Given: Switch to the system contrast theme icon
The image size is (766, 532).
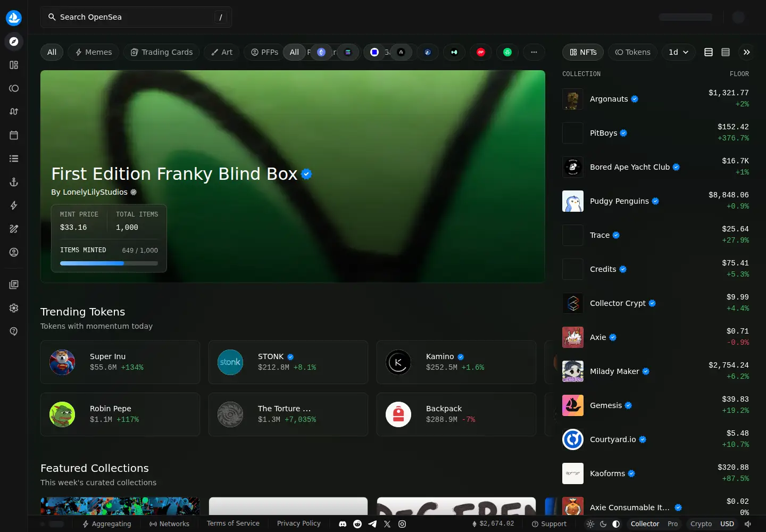Looking at the screenshot, I should (616, 524).
